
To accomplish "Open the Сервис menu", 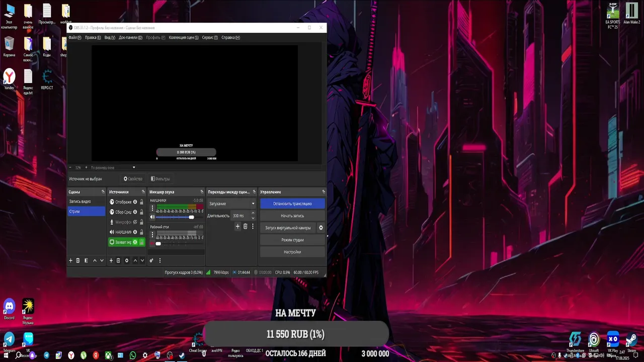I will [x=210, y=38].
